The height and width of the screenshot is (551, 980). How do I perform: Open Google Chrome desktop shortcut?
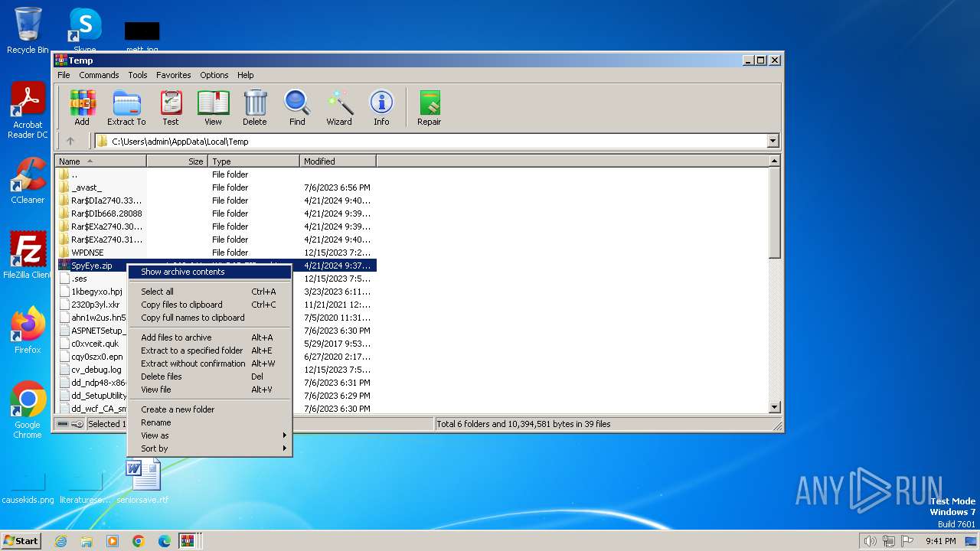pos(28,410)
